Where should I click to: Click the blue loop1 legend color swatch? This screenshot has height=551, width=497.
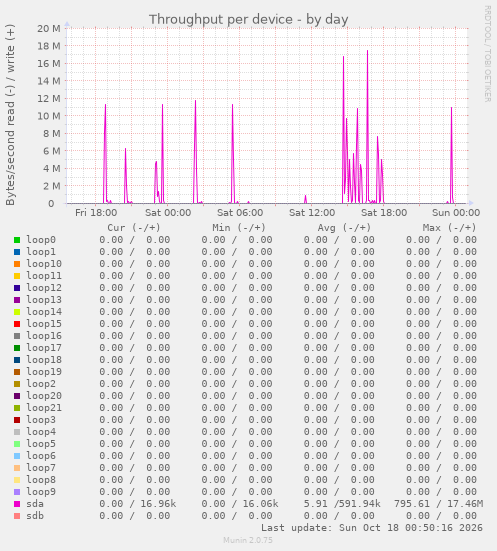click(x=17, y=252)
